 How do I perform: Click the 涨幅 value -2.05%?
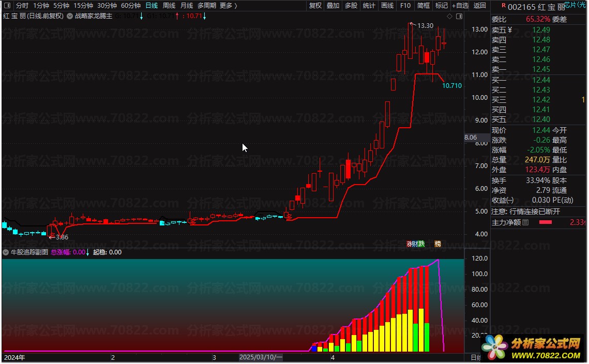(x=539, y=149)
